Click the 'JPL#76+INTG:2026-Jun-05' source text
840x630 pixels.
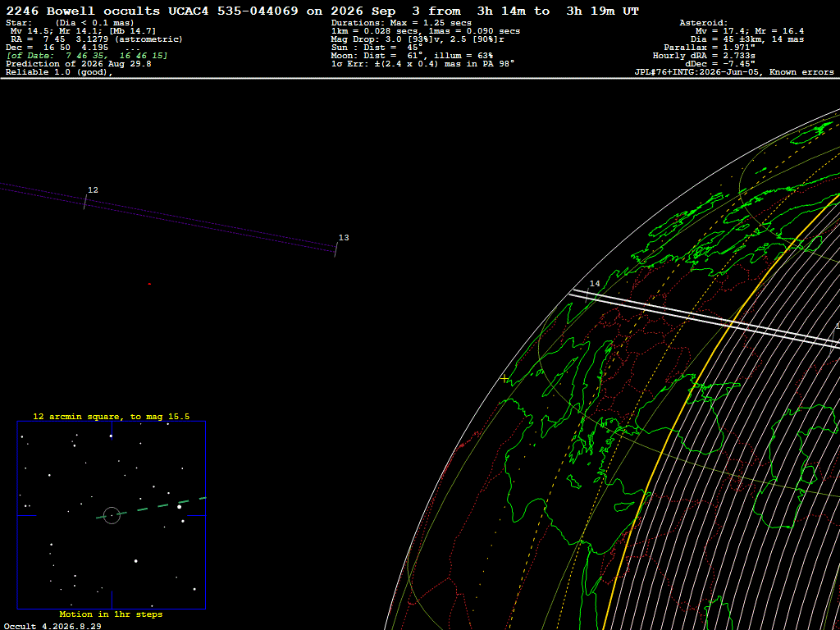click(699, 72)
